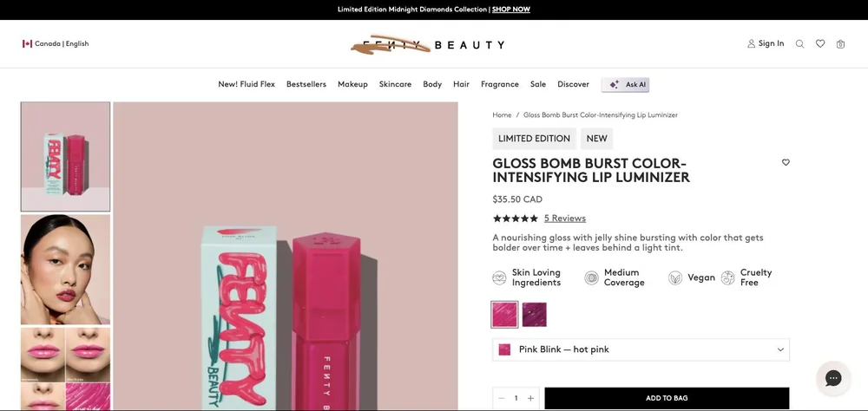868x411 pixels.
Task: Click SHOP NOW in the top banner
Action: pos(511,10)
